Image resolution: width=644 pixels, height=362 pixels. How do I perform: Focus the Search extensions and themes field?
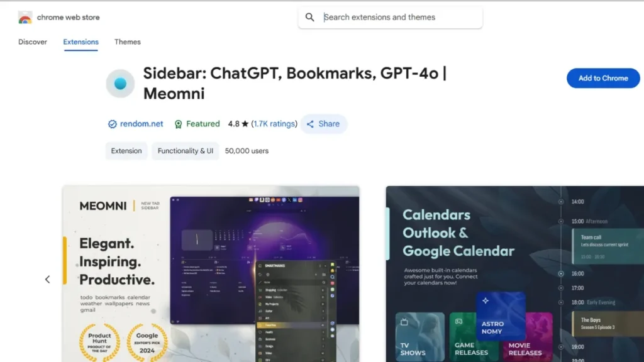390,17
